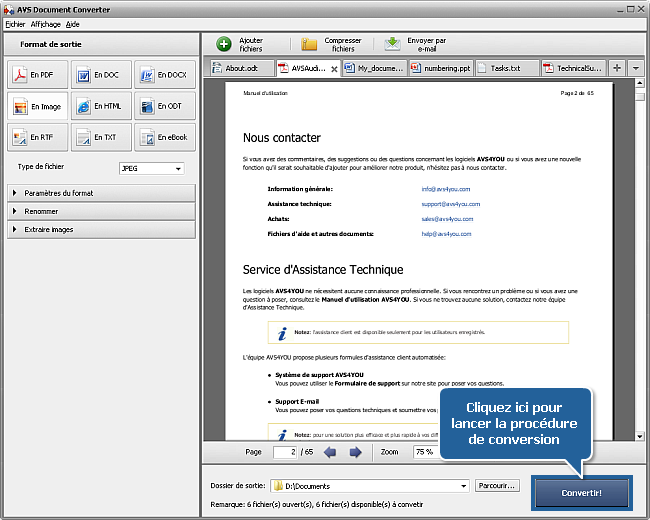The image size is (650, 520).
Task: Open the Aide menu
Action: (x=73, y=24)
